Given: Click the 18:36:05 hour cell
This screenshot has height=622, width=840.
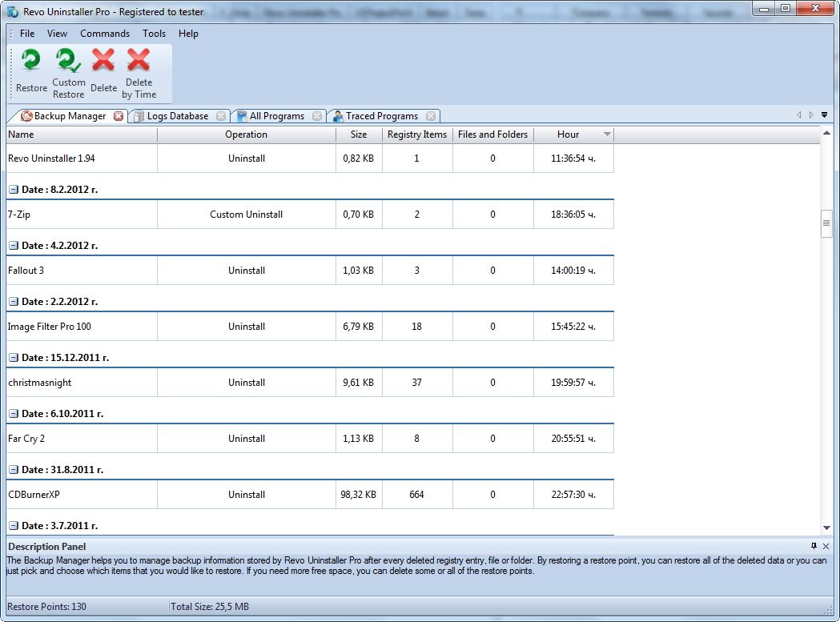Looking at the screenshot, I should click(574, 215).
